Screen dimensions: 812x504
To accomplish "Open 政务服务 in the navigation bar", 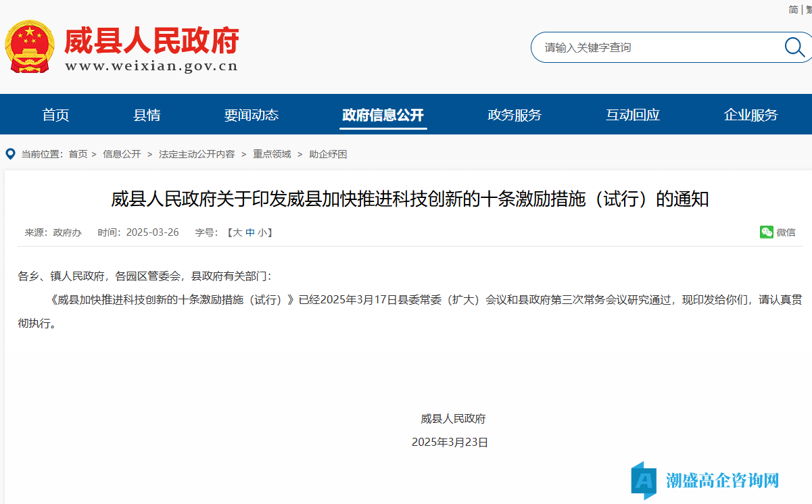I will (514, 115).
